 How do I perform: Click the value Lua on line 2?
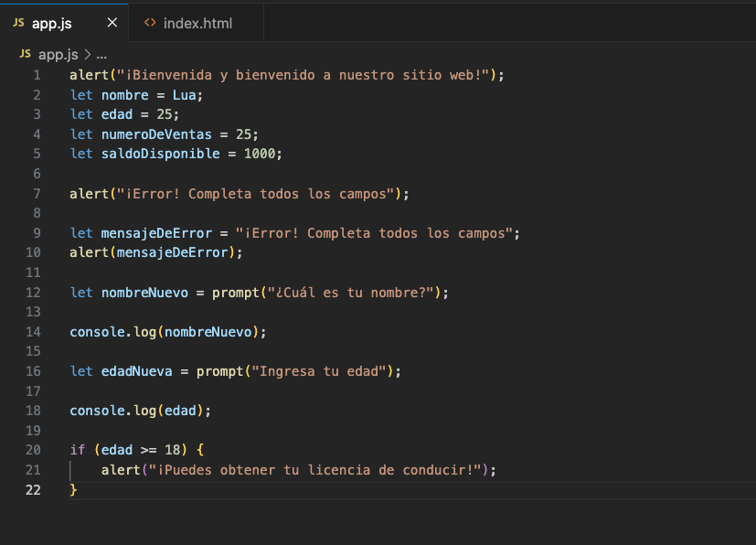pyautogui.click(x=184, y=95)
